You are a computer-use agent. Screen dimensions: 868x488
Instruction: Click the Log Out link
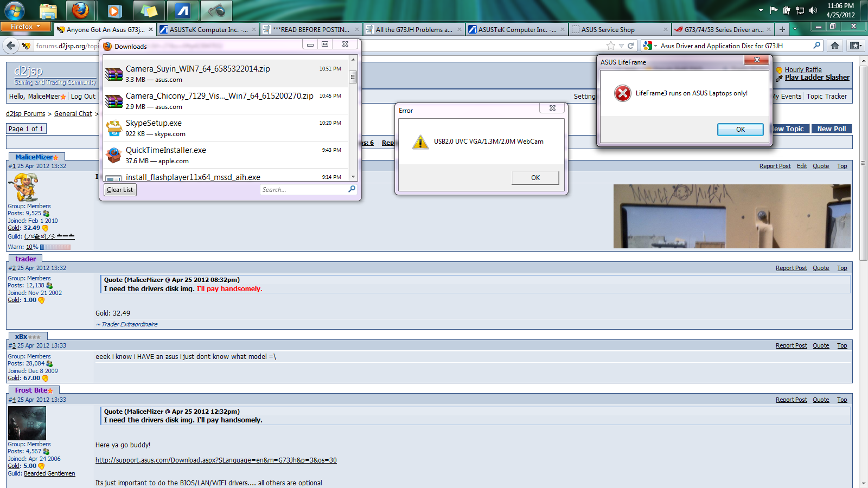tap(83, 97)
